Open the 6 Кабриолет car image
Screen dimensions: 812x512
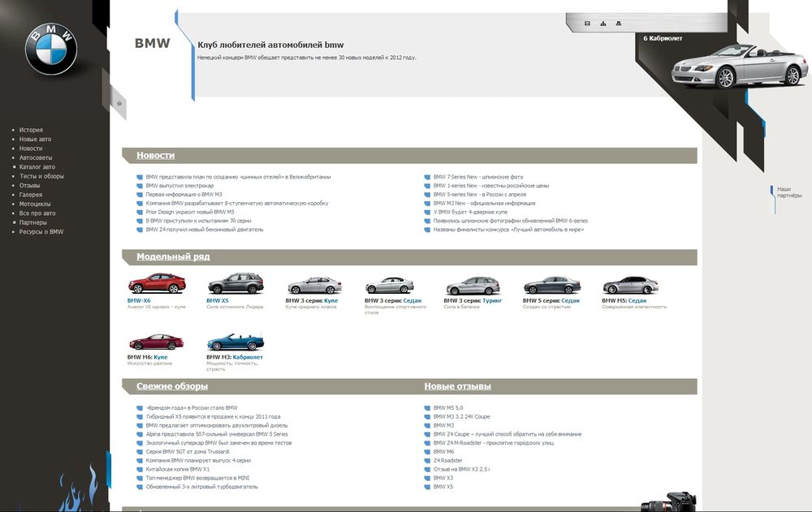point(740,67)
